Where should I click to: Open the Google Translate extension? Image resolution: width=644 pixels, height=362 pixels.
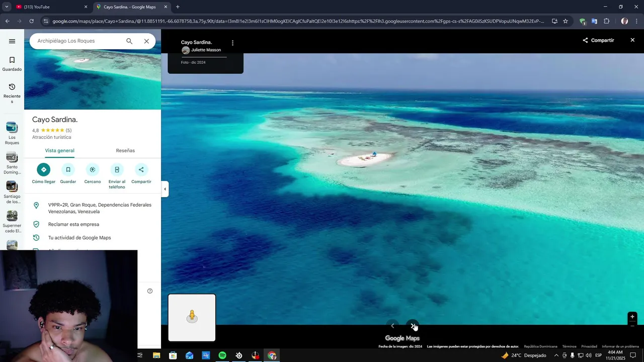[x=594, y=21]
